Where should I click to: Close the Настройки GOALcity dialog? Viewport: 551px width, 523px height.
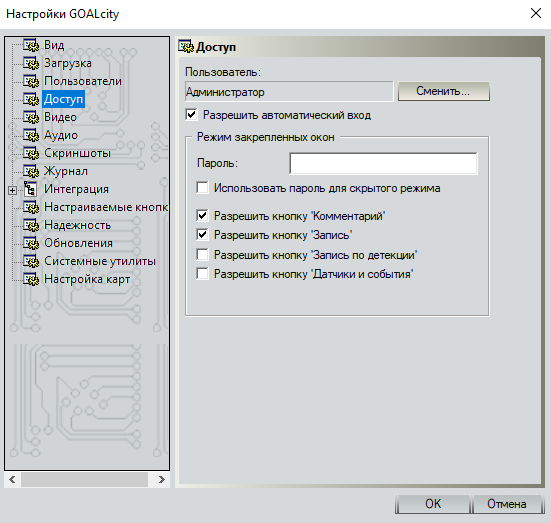(x=536, y=13)
